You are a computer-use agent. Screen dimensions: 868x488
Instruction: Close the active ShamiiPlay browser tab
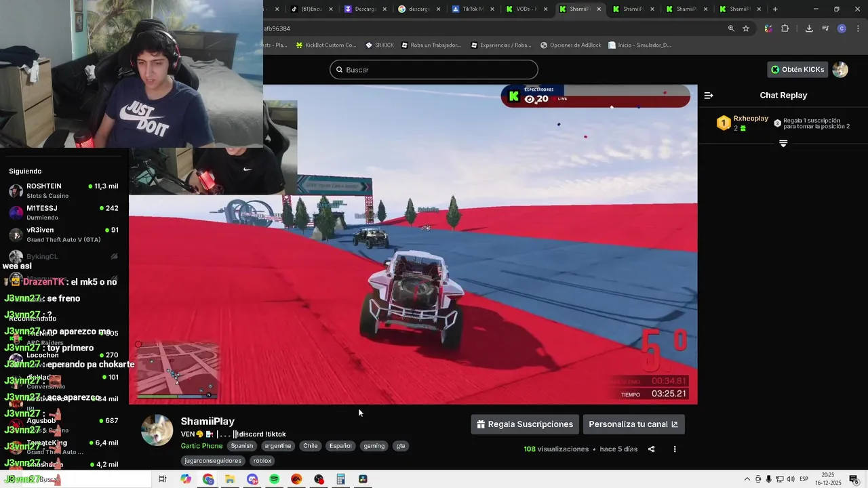598,9
